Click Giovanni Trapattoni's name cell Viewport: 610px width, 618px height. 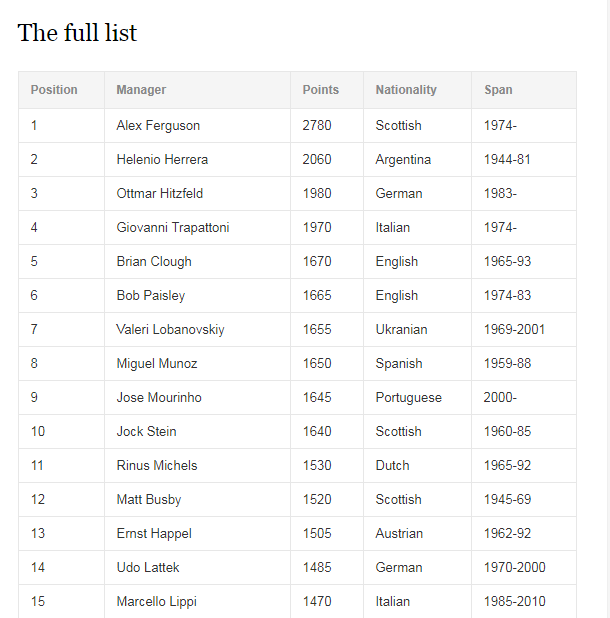(173, 228)
